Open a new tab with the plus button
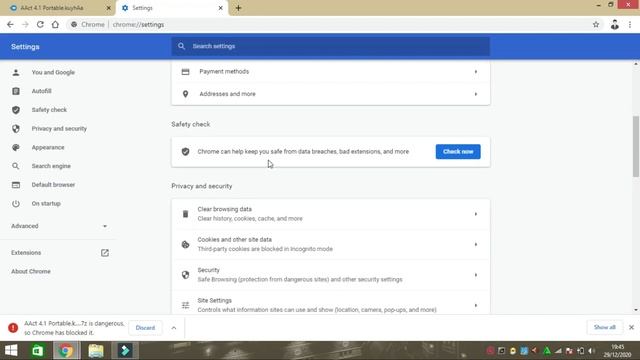640x360 pixels. (x=238, y=8)
